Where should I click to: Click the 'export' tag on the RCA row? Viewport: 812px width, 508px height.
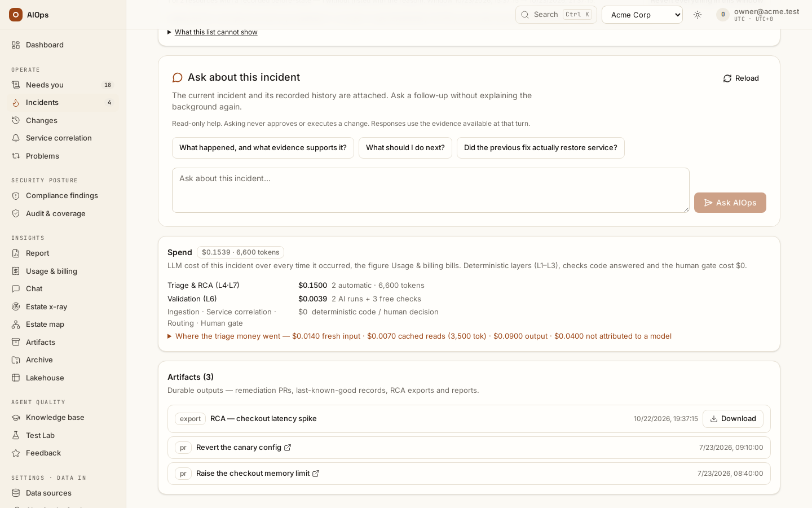(190, 419)
